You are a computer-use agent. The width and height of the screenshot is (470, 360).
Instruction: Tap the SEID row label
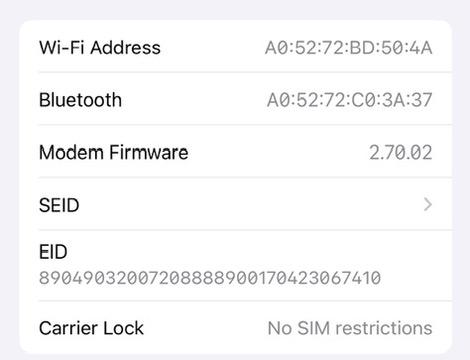(59, 205)
